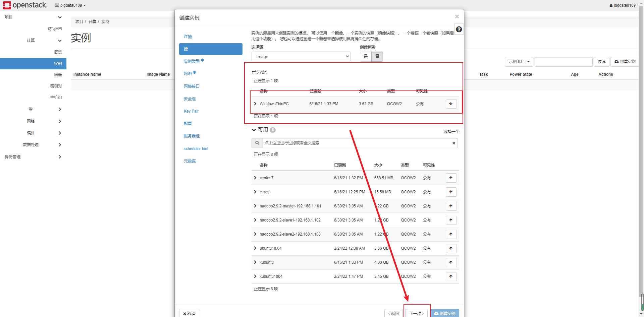Click the Compute breadcrumb link
This screenshot has width=644, height=317.
pos(92,21)
